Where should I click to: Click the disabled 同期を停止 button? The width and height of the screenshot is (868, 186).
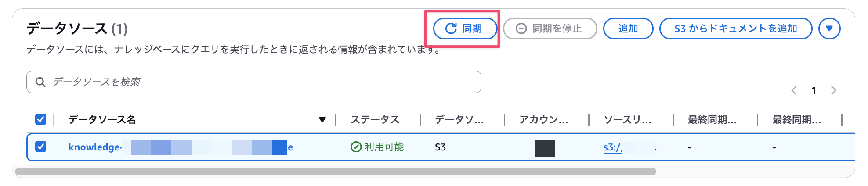(550, 29)
